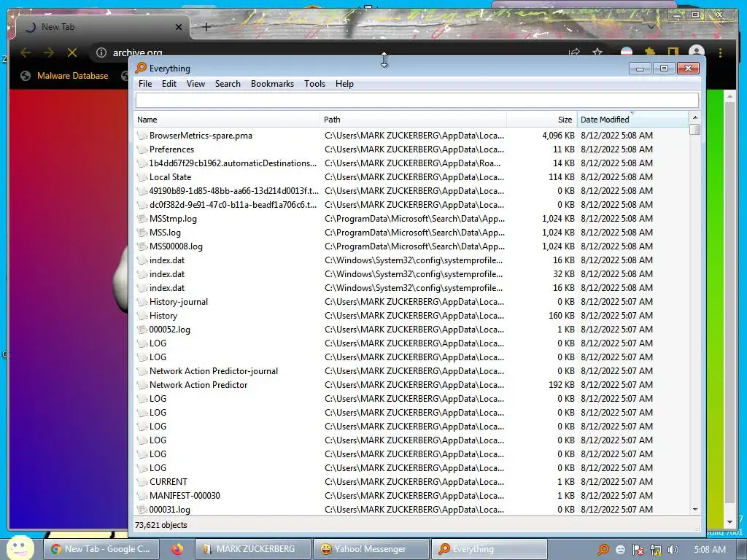Click the 160 KB size cell
The image size is (747, 560).
click(x=561, y=316)
